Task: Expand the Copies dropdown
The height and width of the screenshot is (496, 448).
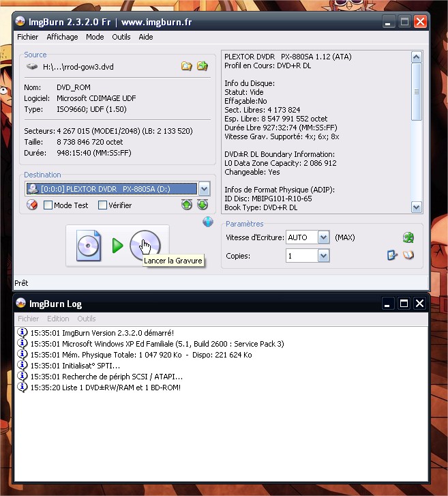Action: [323, 256]
